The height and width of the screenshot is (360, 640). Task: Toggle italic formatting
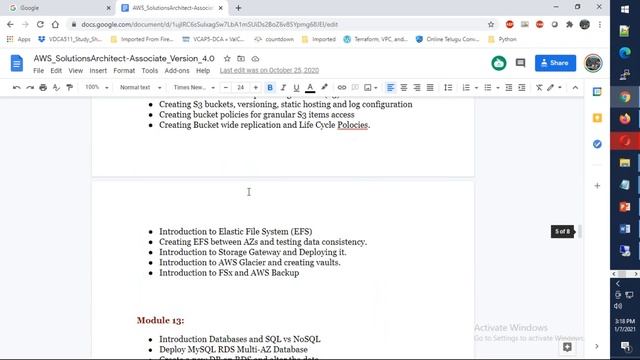pos(283,87)
